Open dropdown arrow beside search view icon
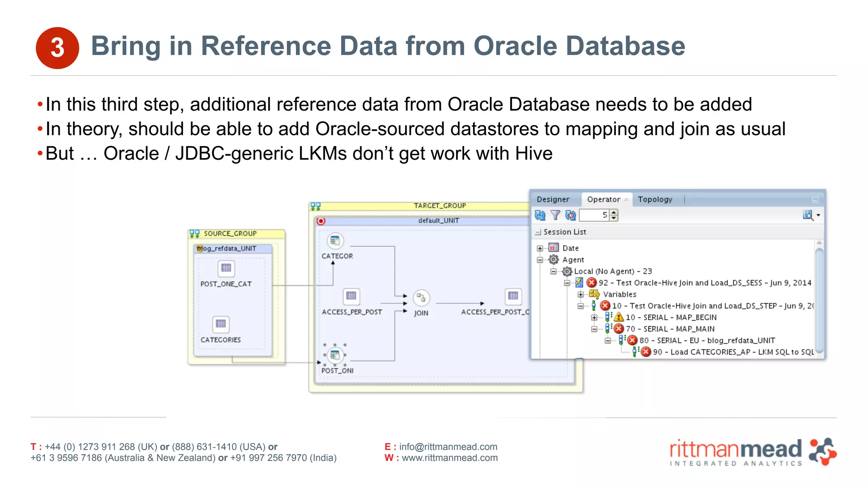This screenshot has width=868, height=488. click(x=818, y=215)
